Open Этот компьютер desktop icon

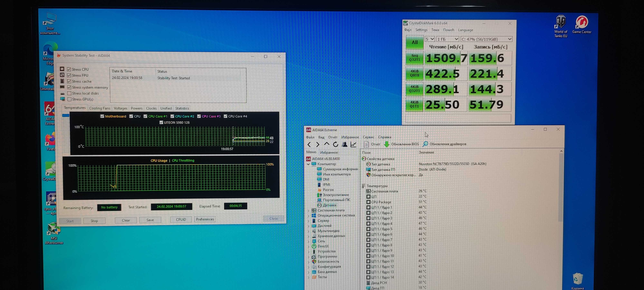pos(50,24)
